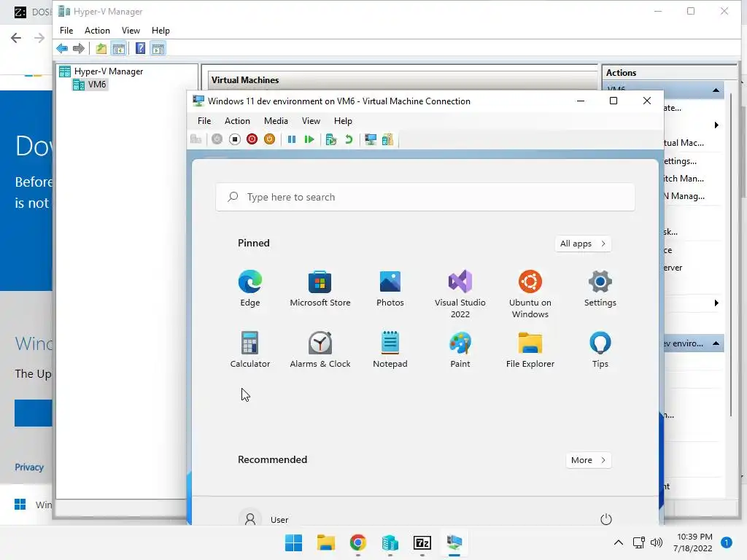The image size is (747, 560).
Task: Toggle Show/Hide Action Pane icon
Action: pos(158,48)
